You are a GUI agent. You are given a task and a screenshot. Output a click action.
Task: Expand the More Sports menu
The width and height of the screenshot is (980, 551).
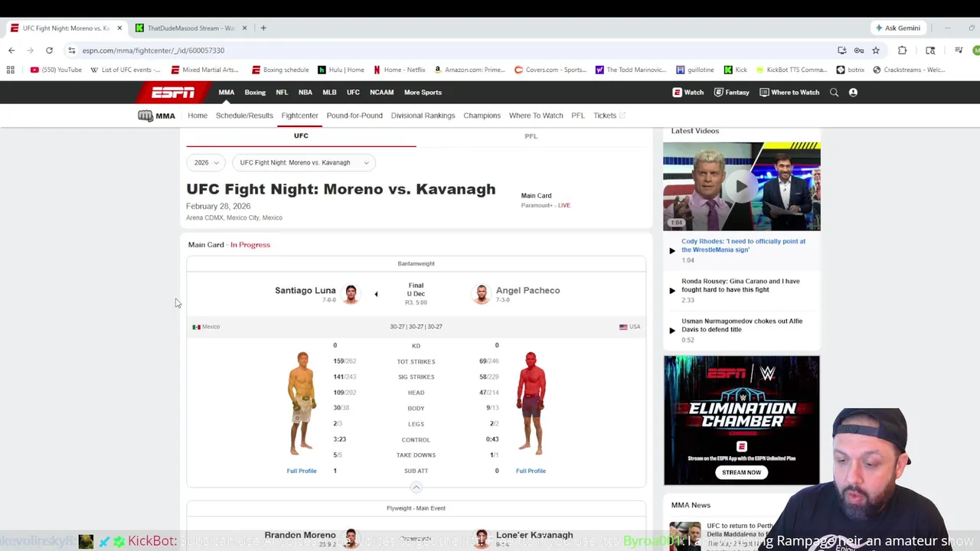tap(423, 93)
